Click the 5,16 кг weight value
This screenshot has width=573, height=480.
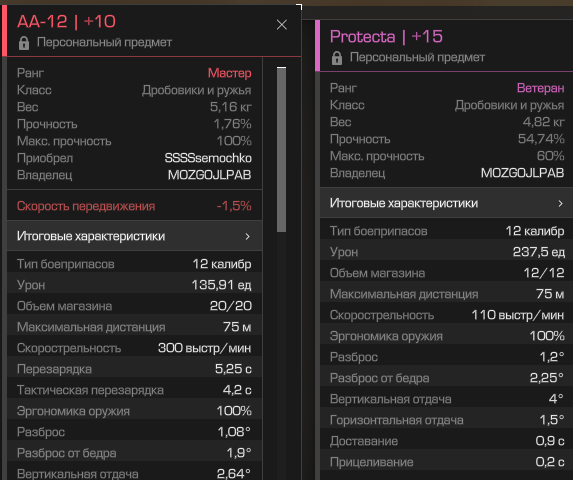(231, 107)
